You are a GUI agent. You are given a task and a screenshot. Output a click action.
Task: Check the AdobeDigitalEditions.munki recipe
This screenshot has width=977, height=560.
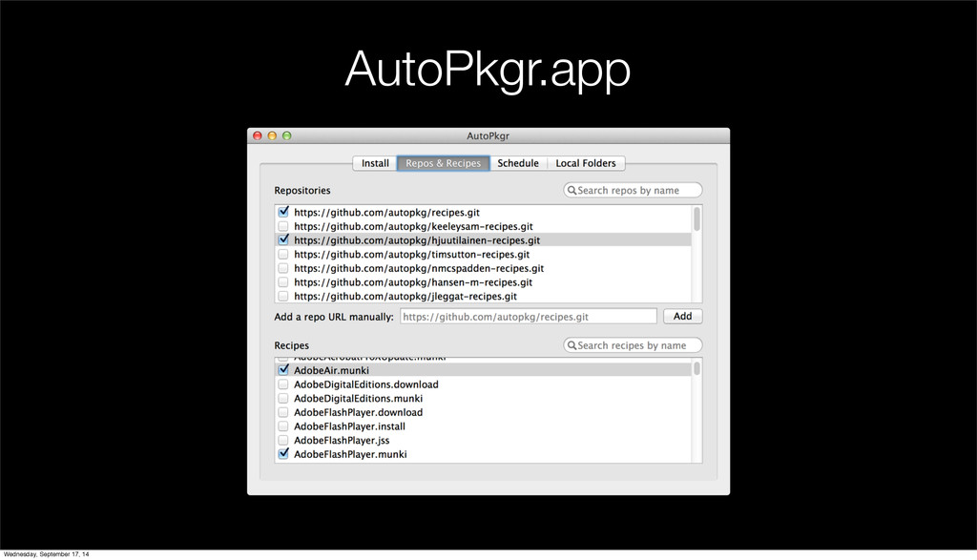point(283,398)
